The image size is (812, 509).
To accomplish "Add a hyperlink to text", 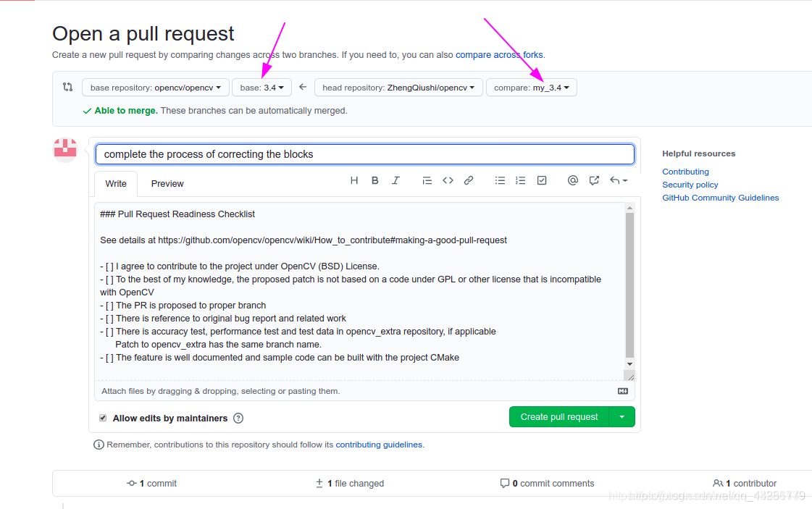I will coord(469,180).
